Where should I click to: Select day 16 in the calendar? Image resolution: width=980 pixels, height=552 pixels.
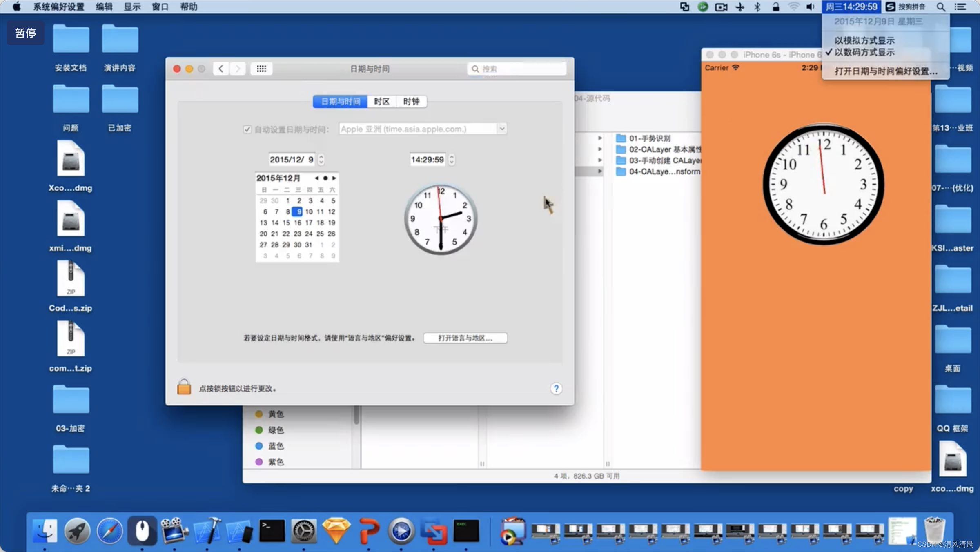297,223
